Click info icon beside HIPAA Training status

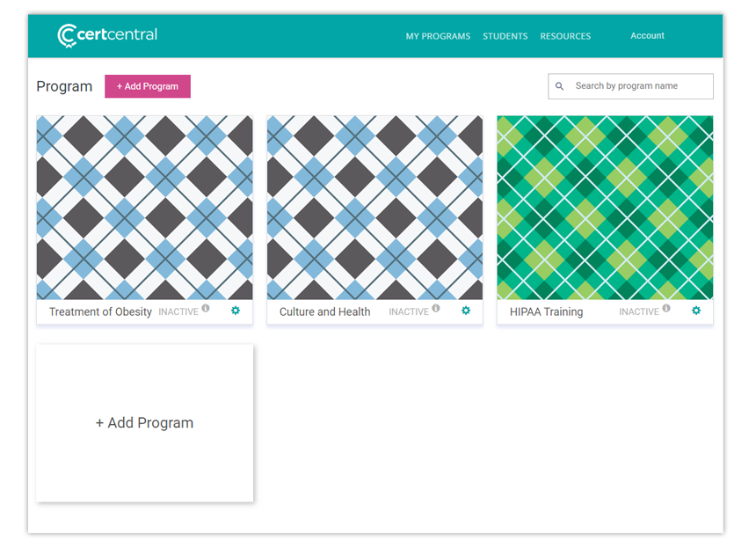[666, 309]
